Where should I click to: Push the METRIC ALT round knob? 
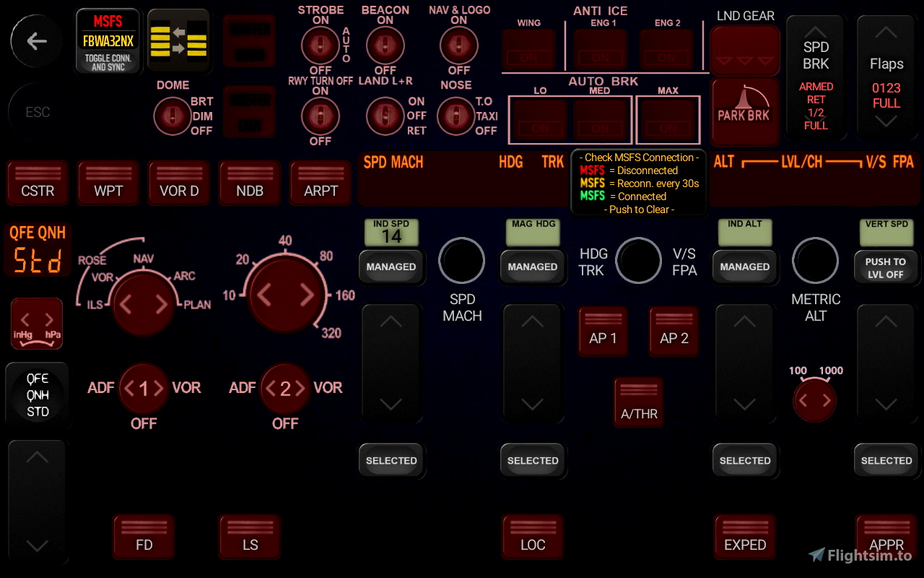(x=816, y=261)
